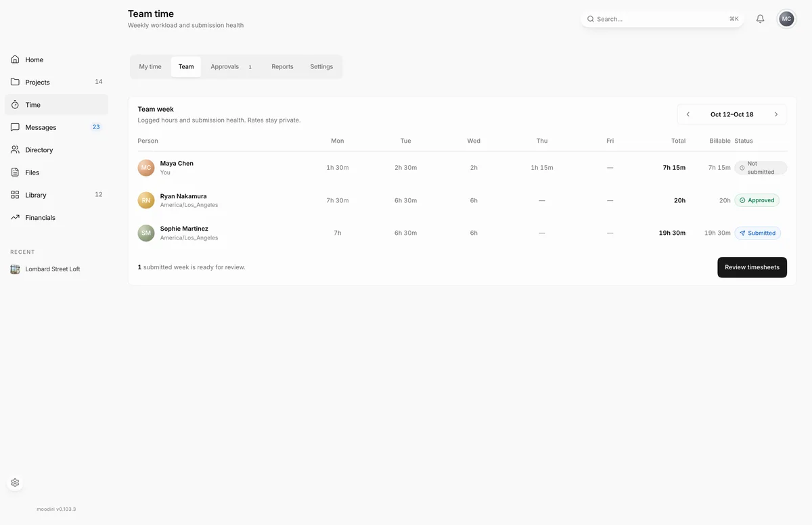Open settings gear at sidebar bottom
Viewport: 812px width, 525px height.
point(15,483)
